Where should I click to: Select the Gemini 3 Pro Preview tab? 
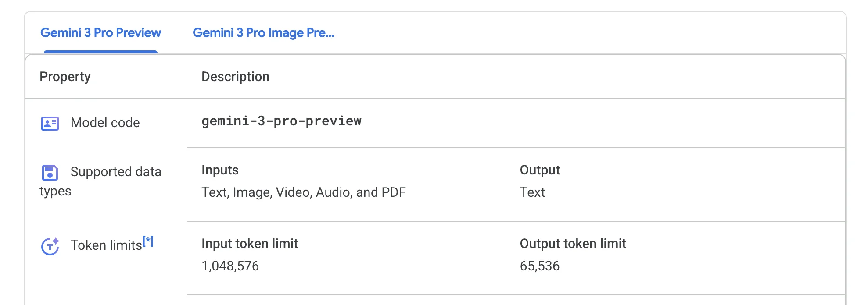[101, 32]
